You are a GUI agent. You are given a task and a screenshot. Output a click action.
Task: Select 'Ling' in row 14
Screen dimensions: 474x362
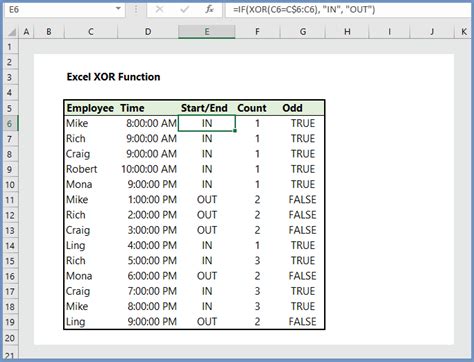[91, 246]
